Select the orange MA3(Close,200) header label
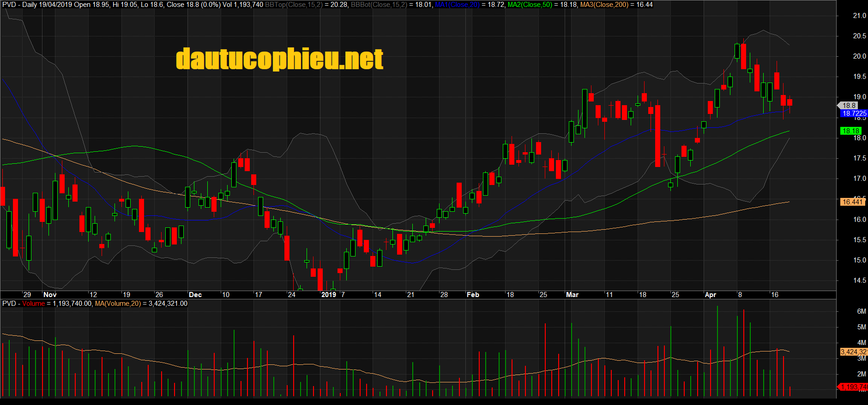Screen dimensions: 868x405 [x=604, y=5]
